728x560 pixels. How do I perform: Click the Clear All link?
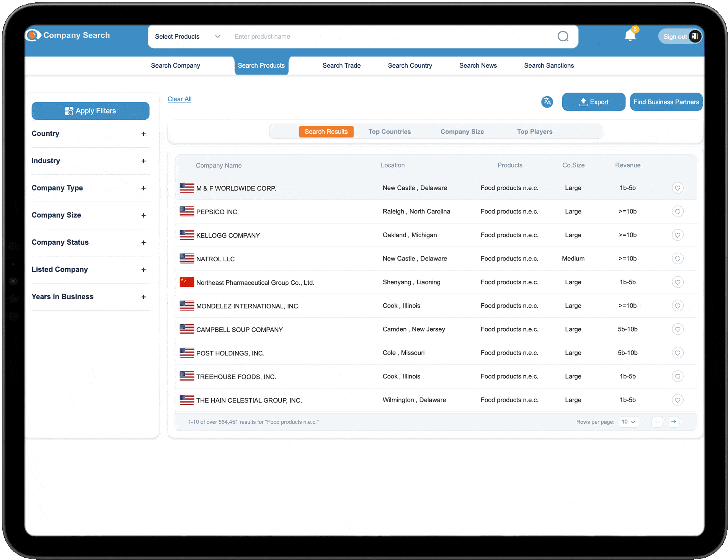pos(180,99)
